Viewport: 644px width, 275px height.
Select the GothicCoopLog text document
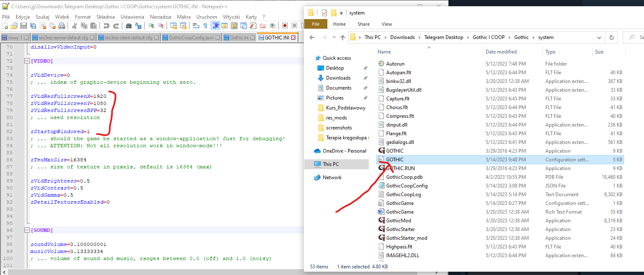pyautogui.click(x=499, y=195)
